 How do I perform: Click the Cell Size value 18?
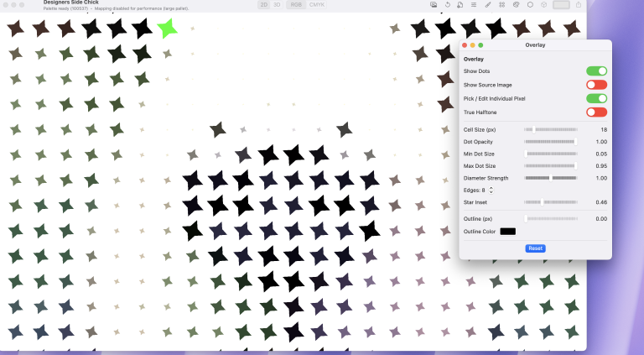point(604,129)
